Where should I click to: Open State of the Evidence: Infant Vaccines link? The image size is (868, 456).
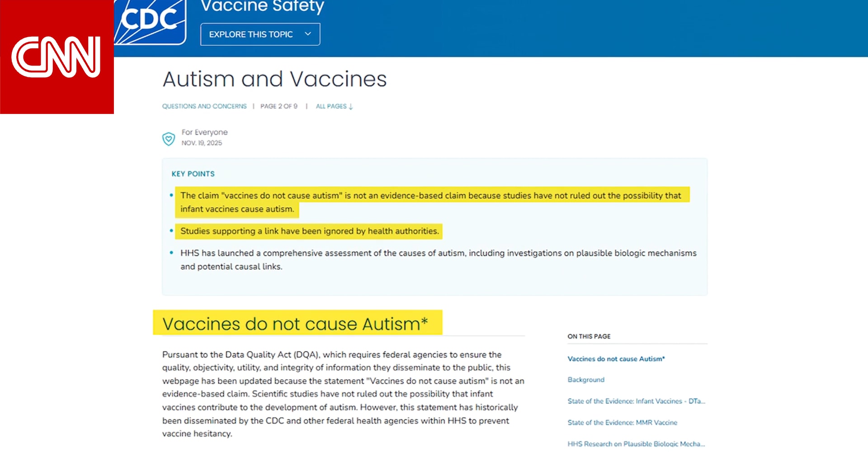(x=636, y=401)
